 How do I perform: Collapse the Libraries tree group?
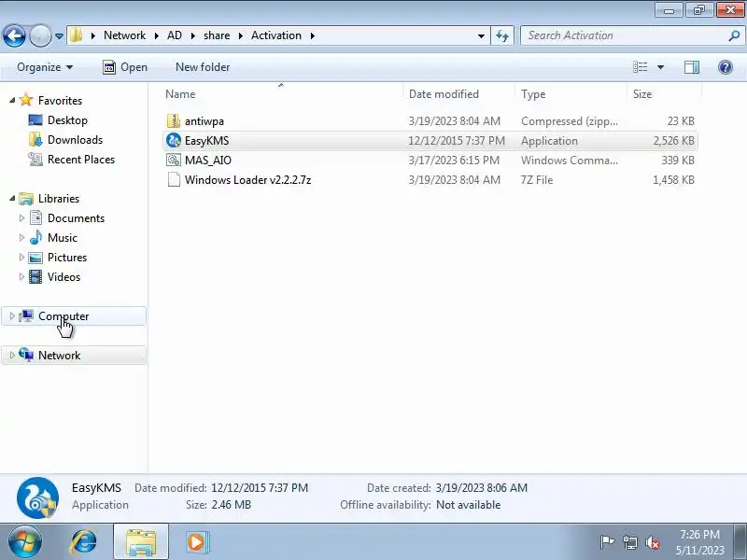[x=12, y=198]
